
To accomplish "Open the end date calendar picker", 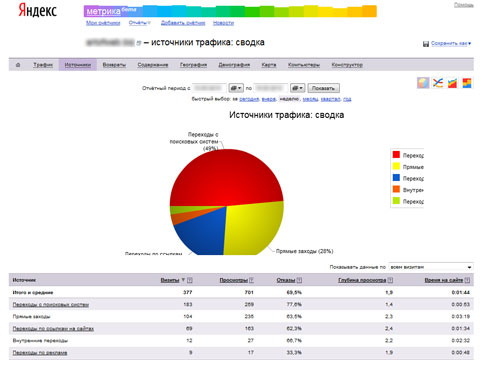I will click(x=297, y=88).
